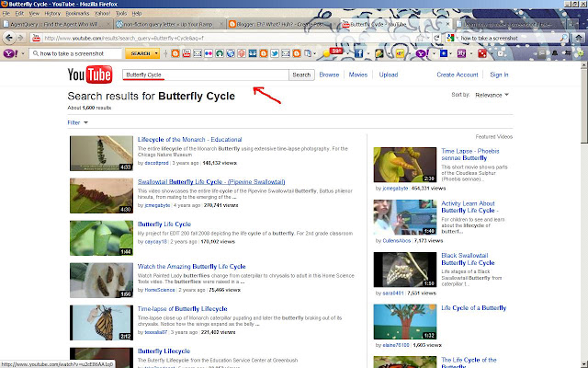Click the Sign In link

pos(499,75)
